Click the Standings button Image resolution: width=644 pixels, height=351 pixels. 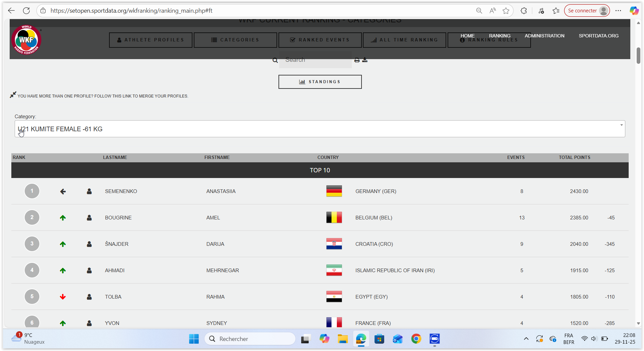pos(320,82)
